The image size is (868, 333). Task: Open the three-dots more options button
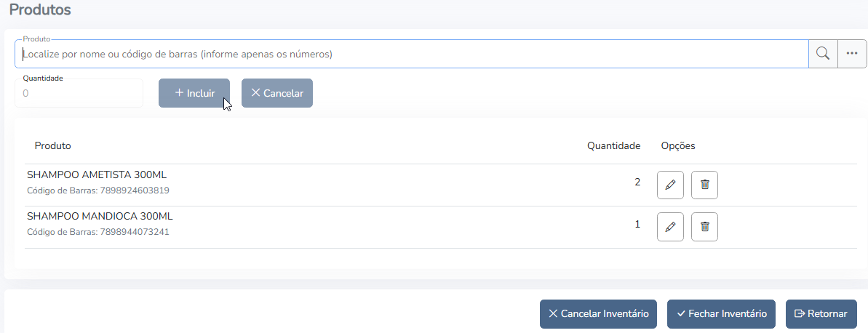[852, 54]
